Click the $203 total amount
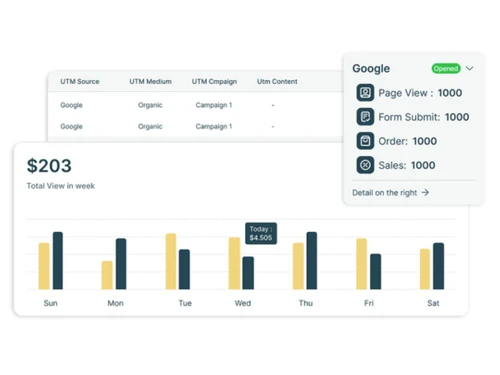The image size is (500, 375). (49, 166)
